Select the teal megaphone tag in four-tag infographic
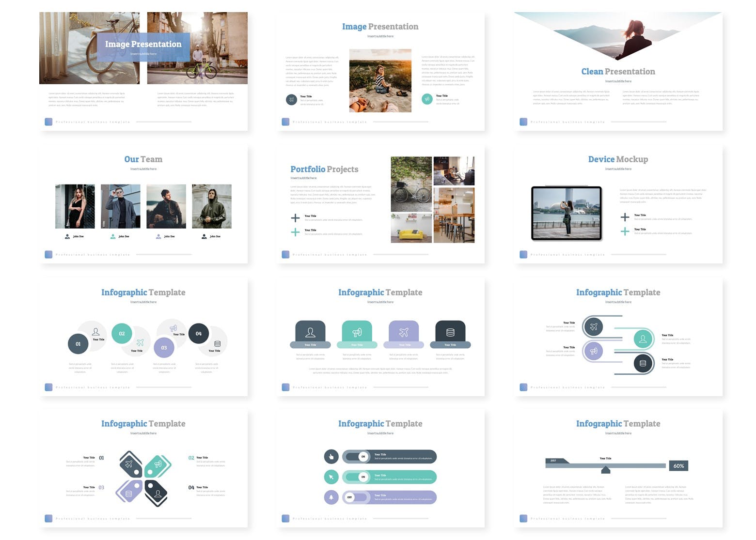756x540 pixels. [x=157, y=465]
